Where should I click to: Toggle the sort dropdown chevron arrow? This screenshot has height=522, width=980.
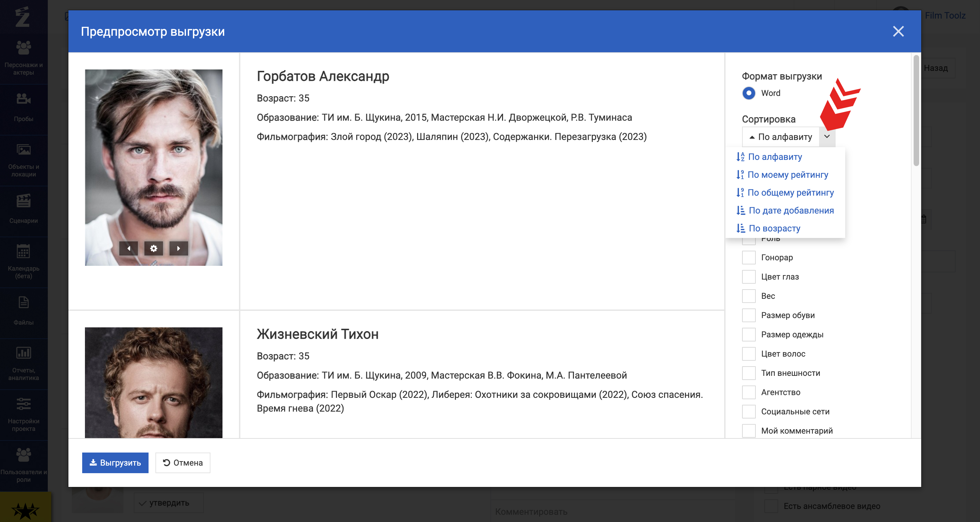tap(827, 137)
